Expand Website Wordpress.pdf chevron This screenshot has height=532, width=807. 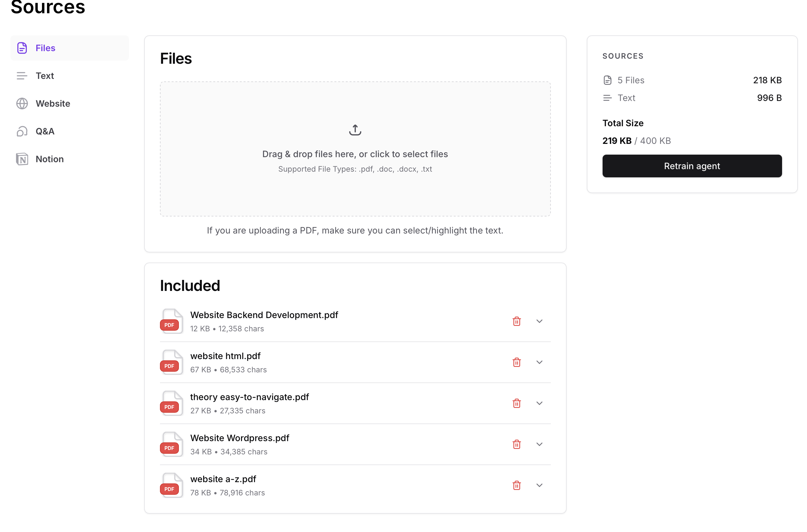[539, 444]
